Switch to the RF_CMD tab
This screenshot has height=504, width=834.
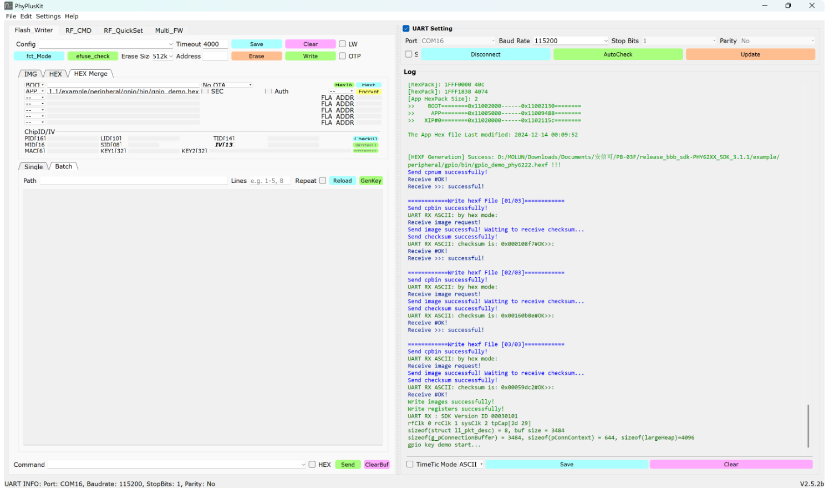78,30
